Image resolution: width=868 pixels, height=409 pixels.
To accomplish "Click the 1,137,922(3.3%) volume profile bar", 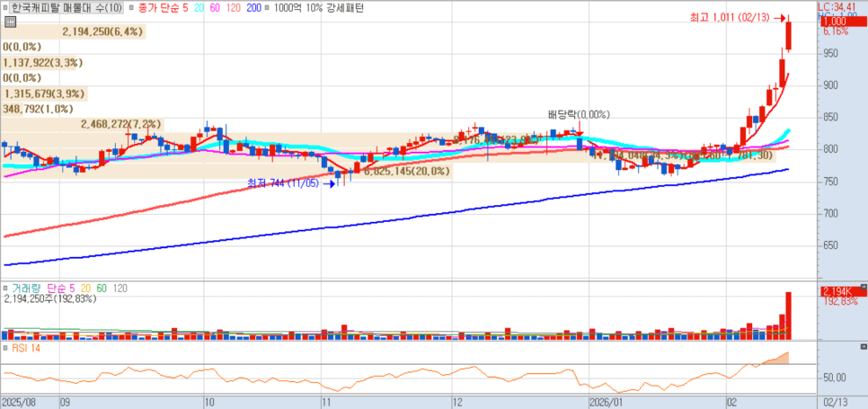I will click(x=39, y=63).
